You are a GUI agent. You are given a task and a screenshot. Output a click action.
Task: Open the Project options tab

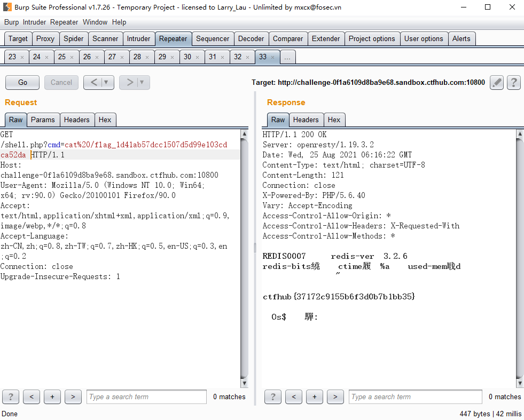point(372,39)
